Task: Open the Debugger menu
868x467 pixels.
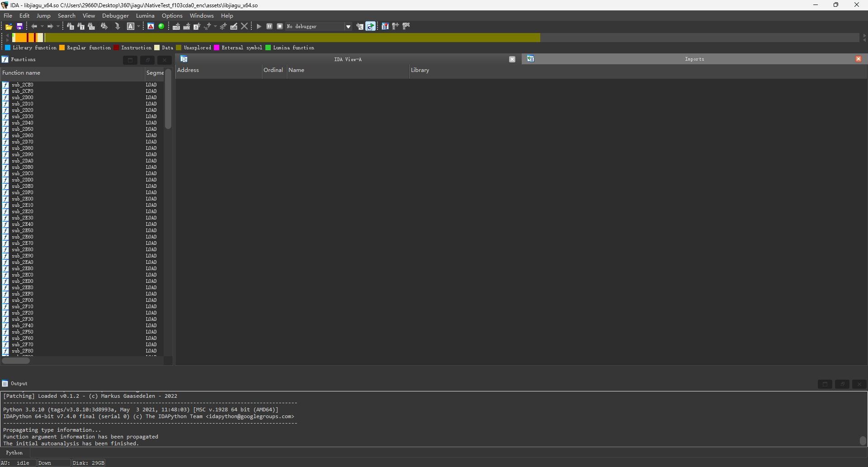Action: tap(115, 15)
